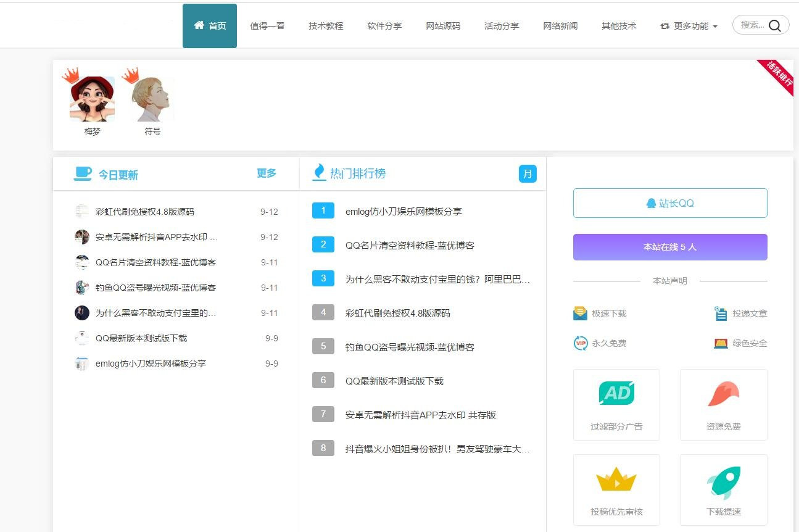Viewport: 799px width, 532px height.
Task: Open 安卓无需解析抖音APP去水印 共存版 ranking entry
Action: 421,415
